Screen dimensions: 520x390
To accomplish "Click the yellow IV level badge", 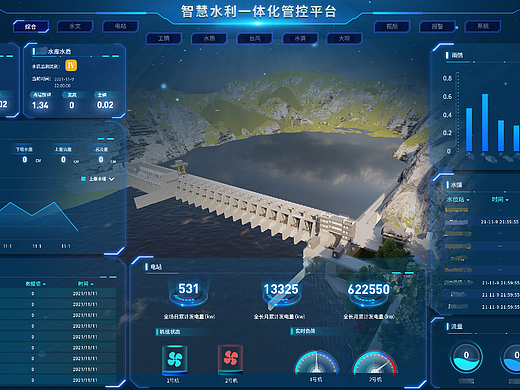I will pos(71,65).
